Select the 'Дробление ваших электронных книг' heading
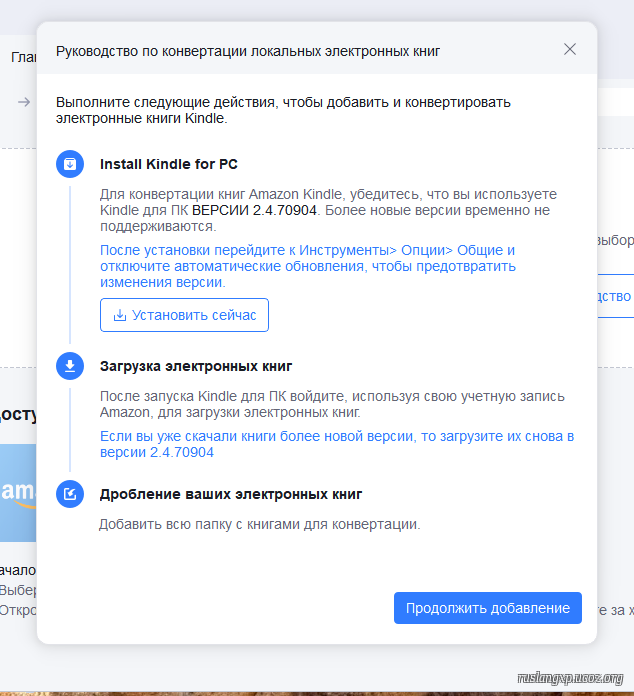The image size is (634, 696). click(x=231, y=494)
